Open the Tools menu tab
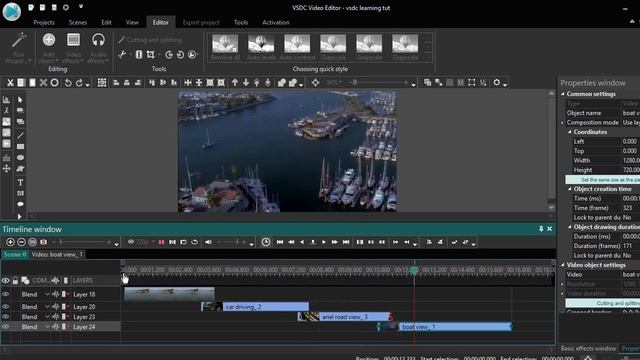 241,22
